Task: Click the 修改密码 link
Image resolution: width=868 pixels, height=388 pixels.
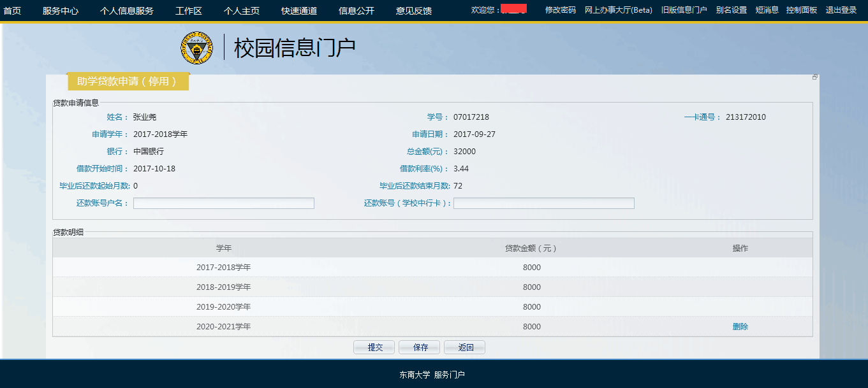Action: 560,10
